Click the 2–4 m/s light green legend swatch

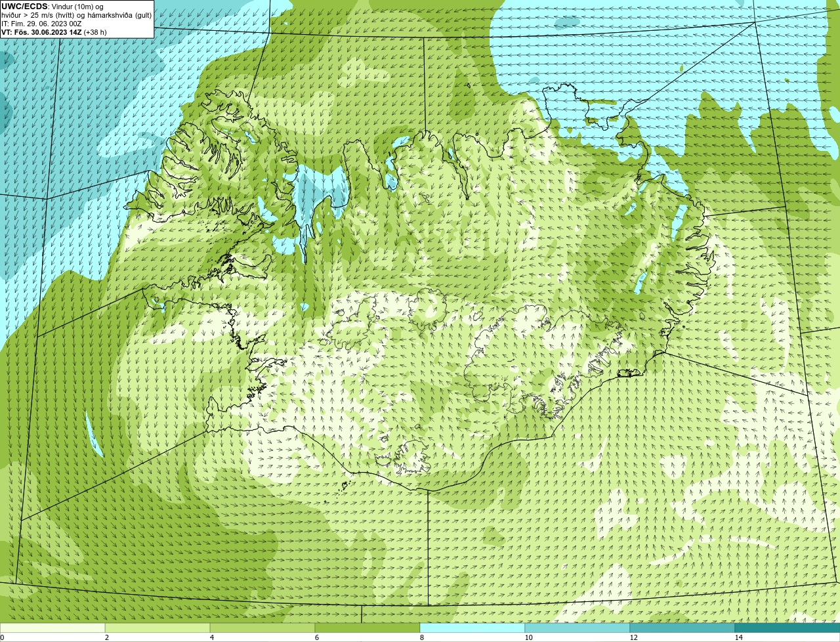157,628
